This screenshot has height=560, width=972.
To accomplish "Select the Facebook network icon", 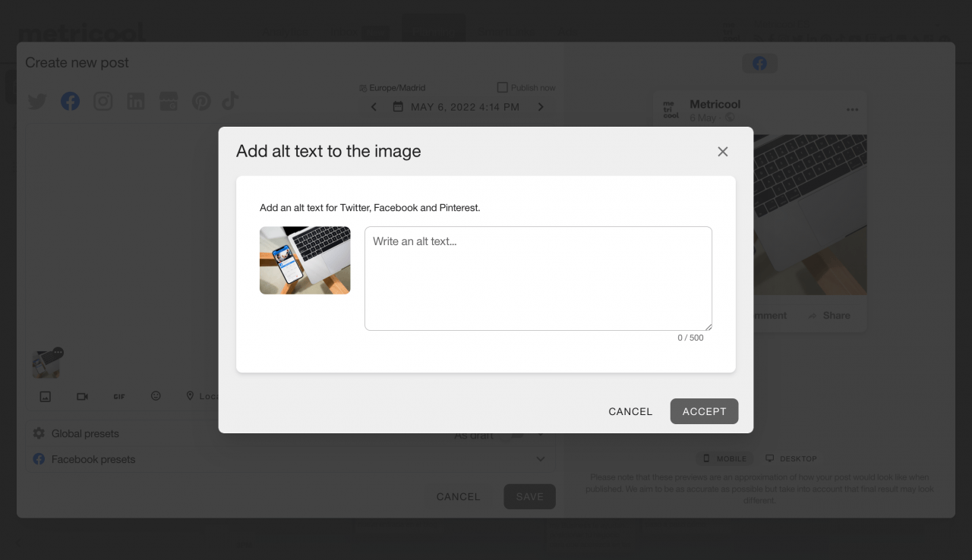I will coord(70,101).
